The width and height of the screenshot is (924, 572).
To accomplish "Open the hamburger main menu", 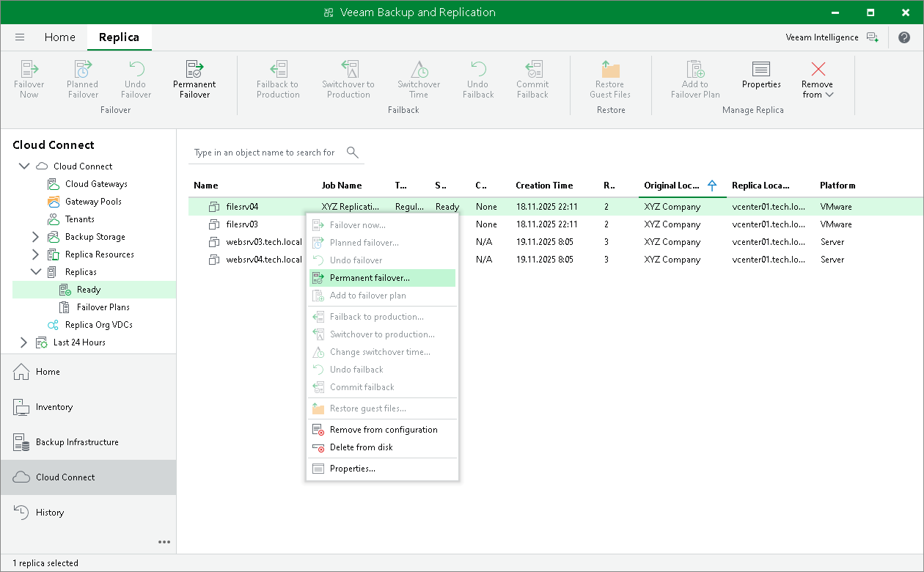I will (20, 37).
